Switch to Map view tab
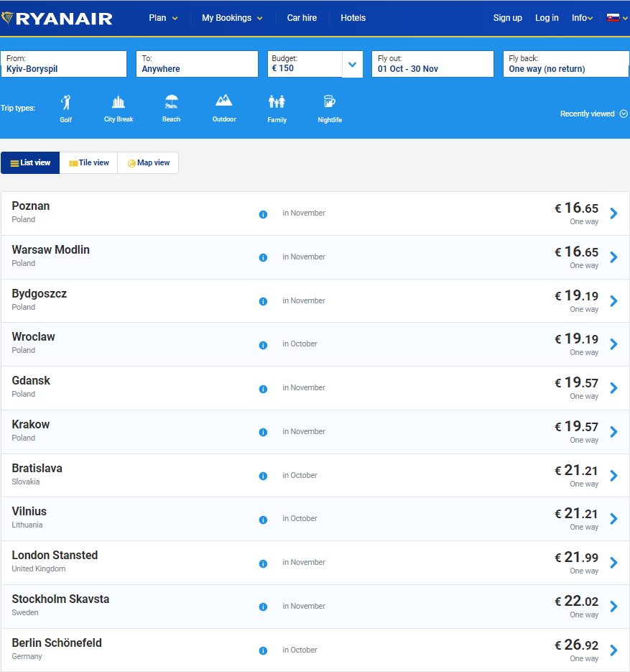This screenshot has width=630, height=672. pos(148,163)
